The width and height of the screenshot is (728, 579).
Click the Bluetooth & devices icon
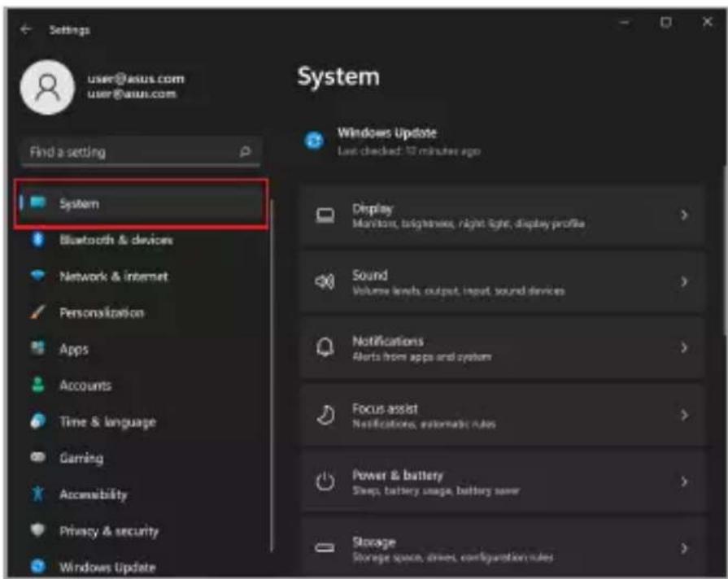click(37, 240)
